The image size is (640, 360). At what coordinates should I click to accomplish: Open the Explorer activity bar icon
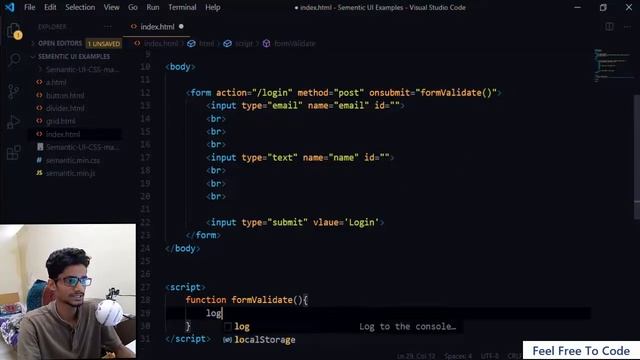[13, 31]
